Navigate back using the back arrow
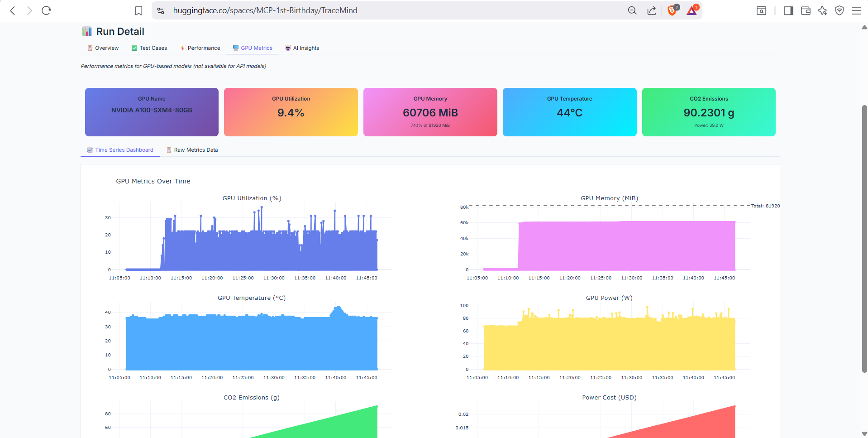The image size is (868, 438). (x=12, y=10)
